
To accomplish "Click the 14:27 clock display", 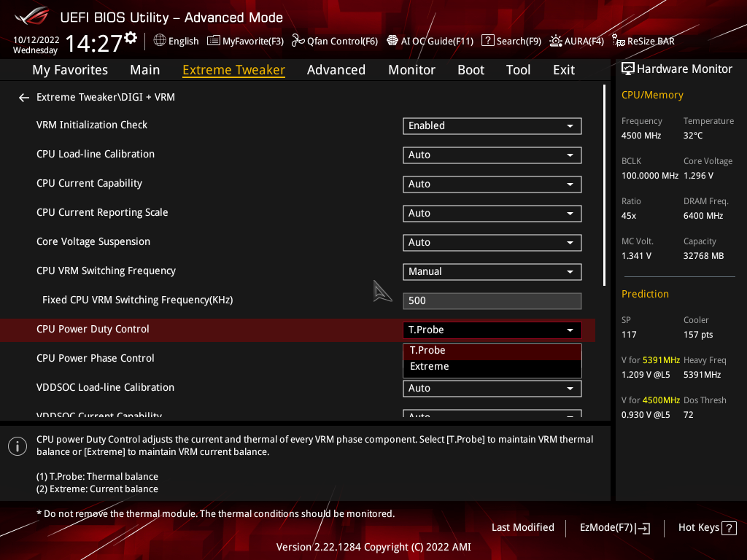I will click(94, 44).
